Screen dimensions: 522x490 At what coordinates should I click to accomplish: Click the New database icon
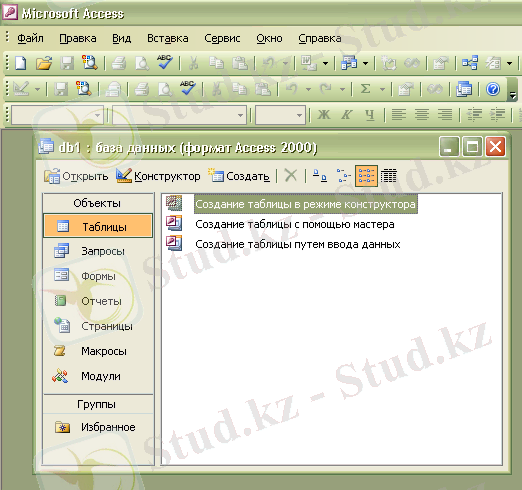coord(21,63)
